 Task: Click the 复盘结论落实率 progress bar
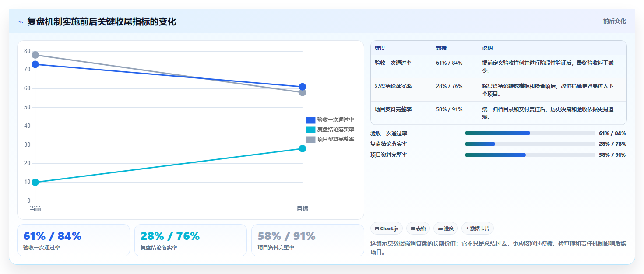pos(530,144)
